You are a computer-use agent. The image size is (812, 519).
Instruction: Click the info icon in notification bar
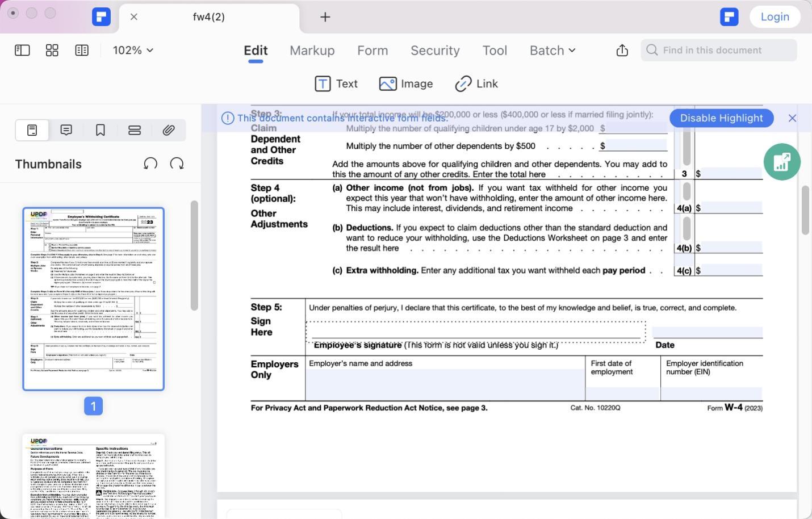click(228, 118)
